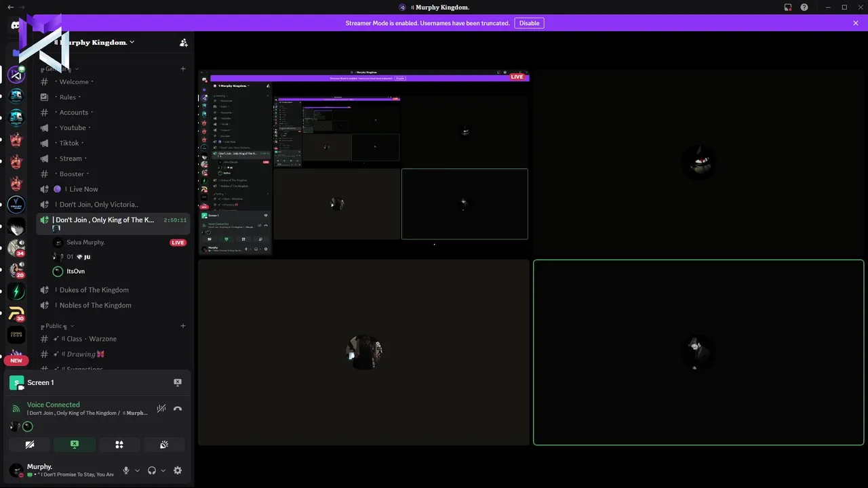Open the Activities launcher icon
Image resolution: width=868 pixels, height=488 pixels.
pos(119,445)
